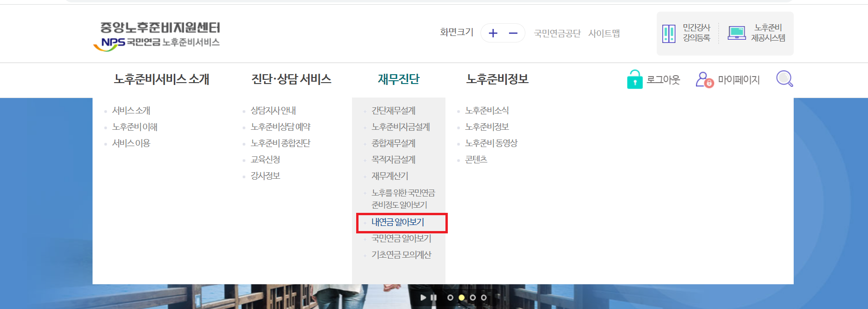The image size is (868, 309).
Task: Open 노후준비정보 submenu link
Action: pos(487,127)
